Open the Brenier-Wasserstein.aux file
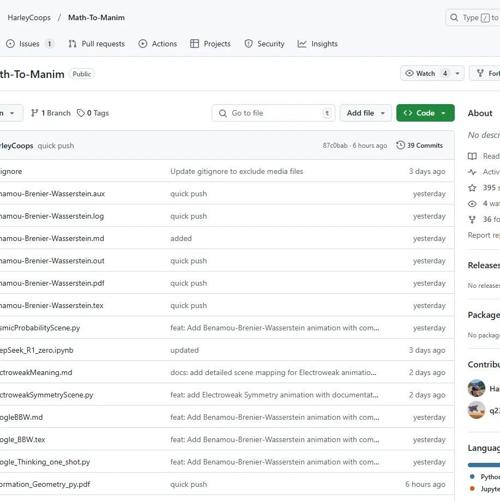500x501 pixels. pos(52,194)
